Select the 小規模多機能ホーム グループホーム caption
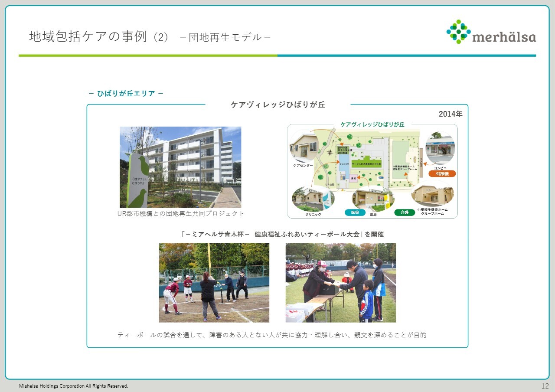555x392 pixels. pos(432,212)
